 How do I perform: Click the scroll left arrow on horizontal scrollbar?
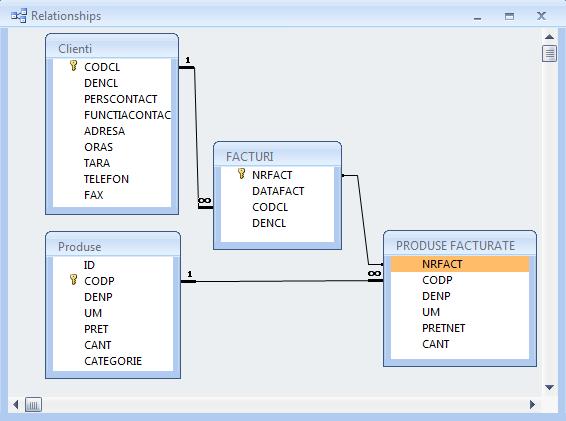[16, 404]
